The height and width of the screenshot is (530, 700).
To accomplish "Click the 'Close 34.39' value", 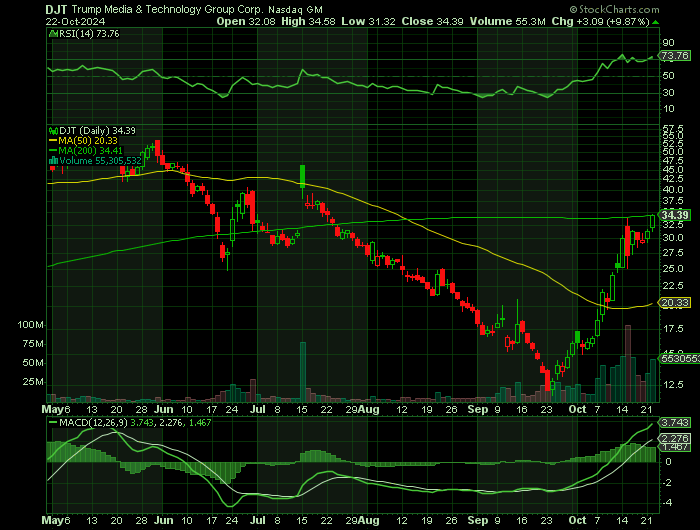I will tap(433, 21).
